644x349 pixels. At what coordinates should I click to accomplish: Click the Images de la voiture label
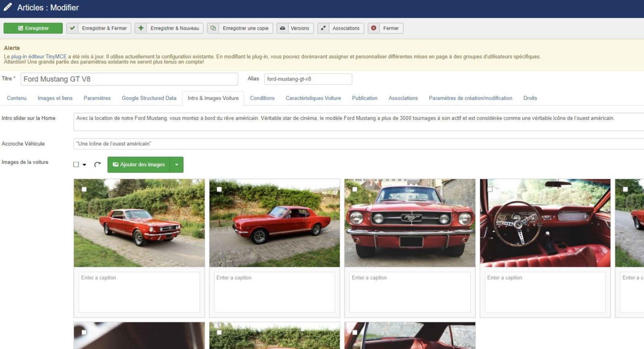pos(25,162)
